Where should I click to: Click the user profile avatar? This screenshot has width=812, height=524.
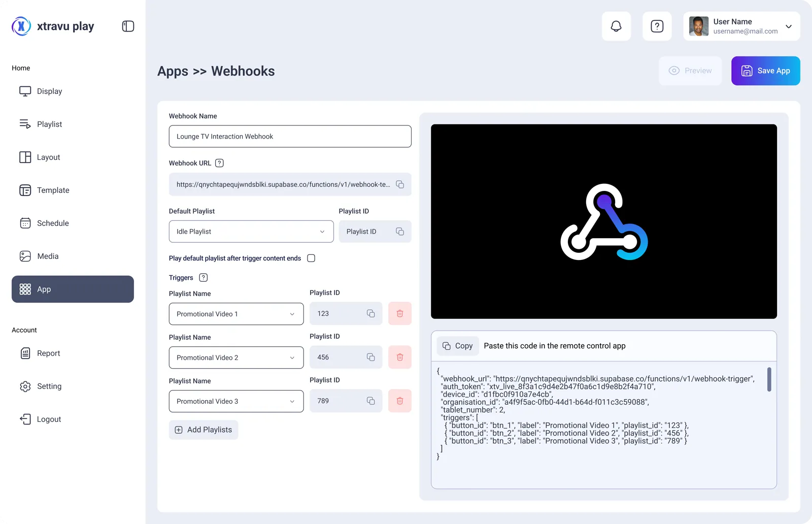[x=699, y=26]
